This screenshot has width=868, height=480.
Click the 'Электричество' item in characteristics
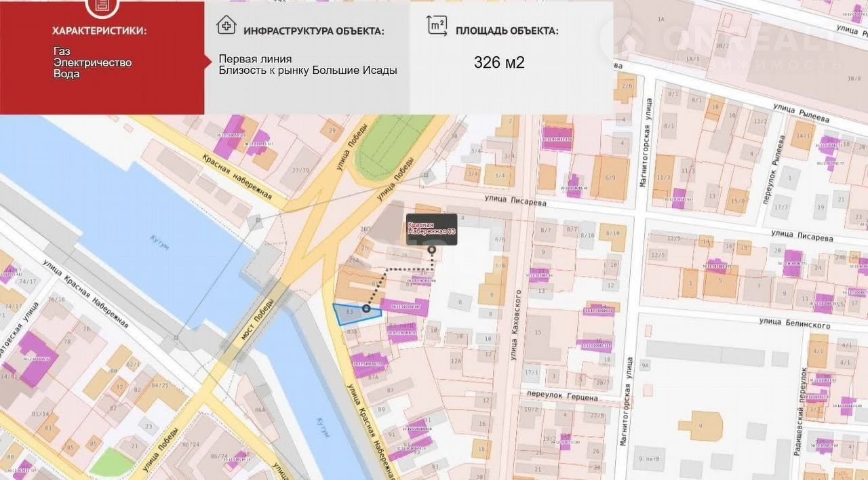point(92,62)
